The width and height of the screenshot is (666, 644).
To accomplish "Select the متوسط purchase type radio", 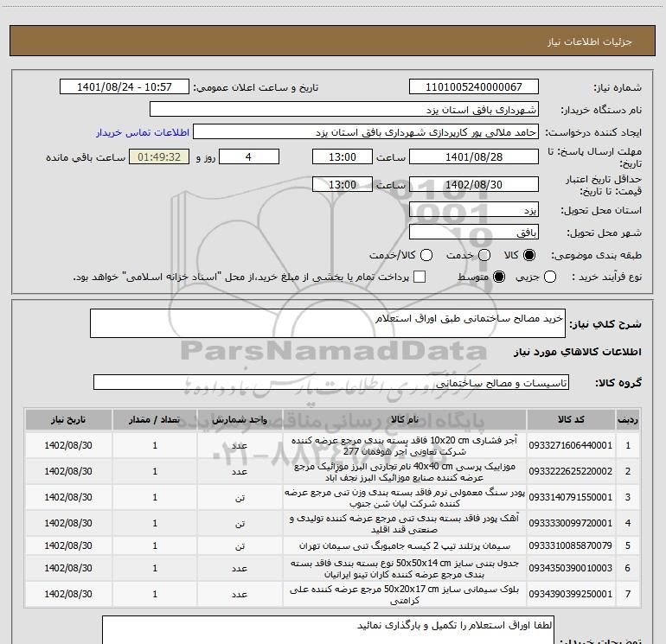I will pos(499,277).
